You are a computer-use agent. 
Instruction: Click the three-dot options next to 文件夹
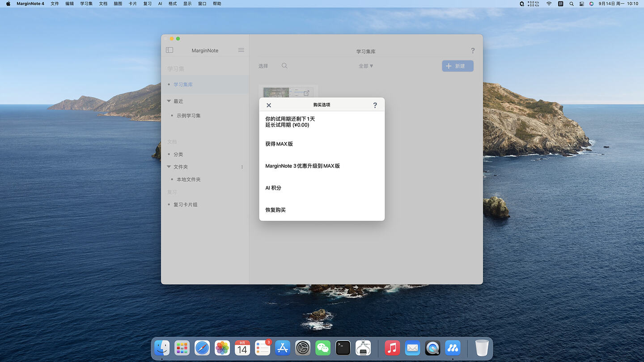coord(242,167)
